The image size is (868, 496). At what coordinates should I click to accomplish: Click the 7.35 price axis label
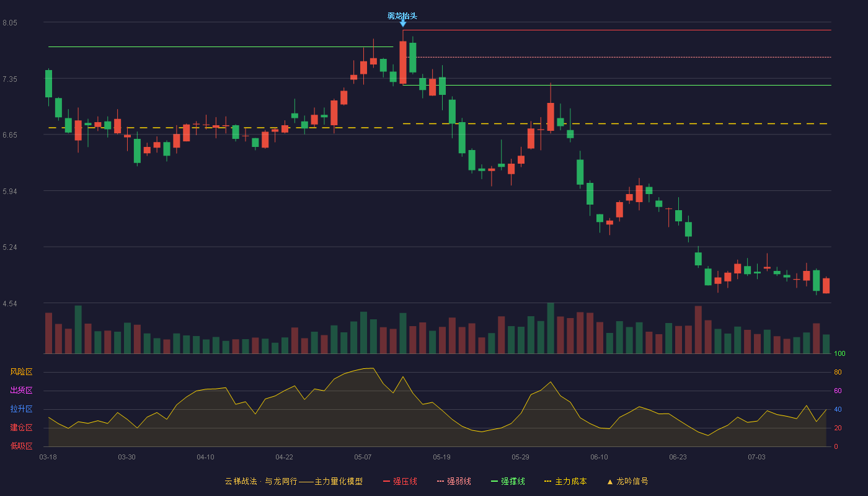(10, 79)
